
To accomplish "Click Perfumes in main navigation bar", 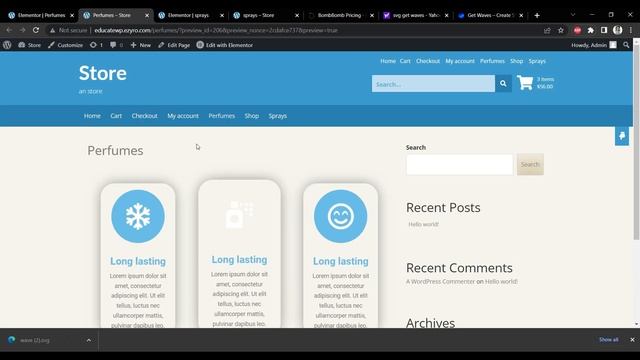I will tap(222, 116).
